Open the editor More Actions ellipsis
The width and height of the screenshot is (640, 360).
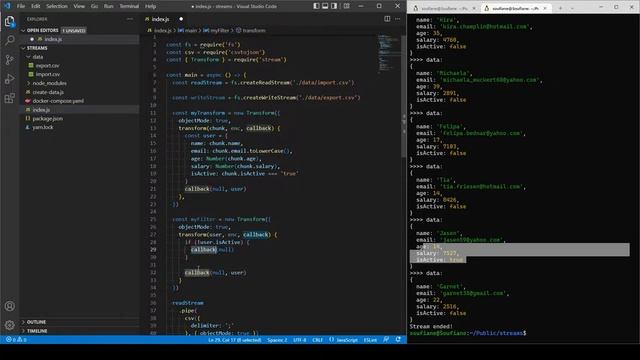tap(398, 19)
